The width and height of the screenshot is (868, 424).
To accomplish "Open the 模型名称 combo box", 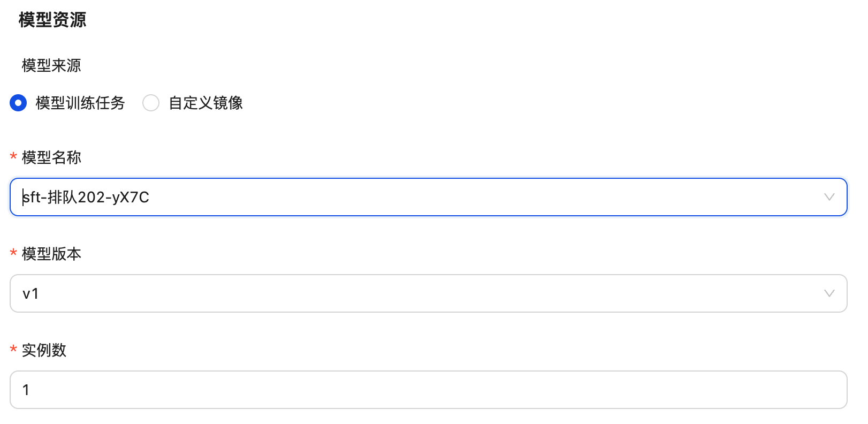I will (428, 197).
